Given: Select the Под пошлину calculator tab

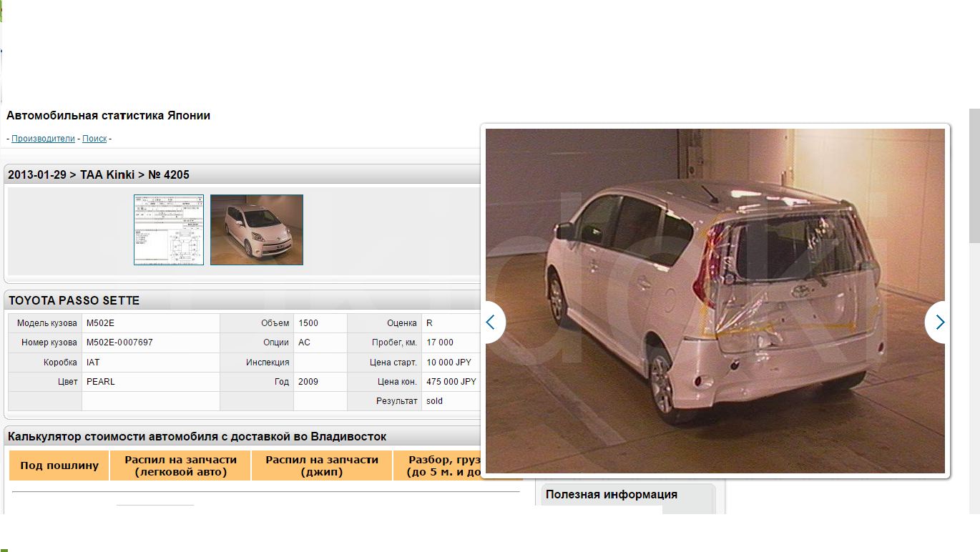Looking at the screenshot, I should click(x=59, y=465).
